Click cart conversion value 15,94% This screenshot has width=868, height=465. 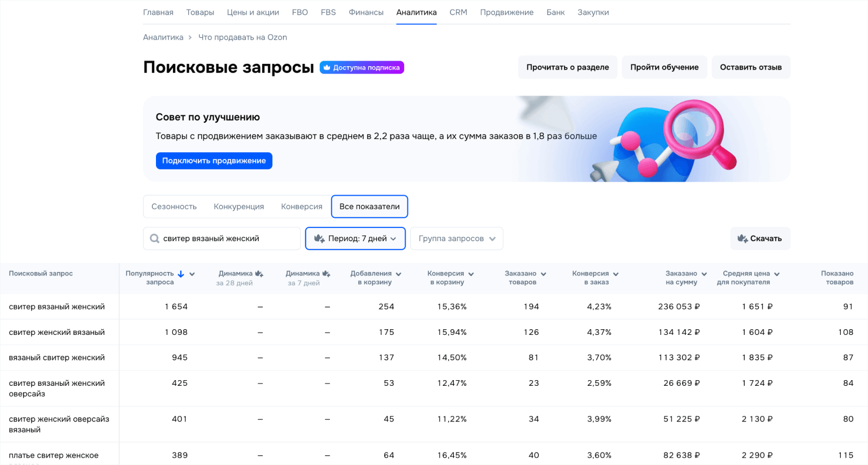point(452,332)
